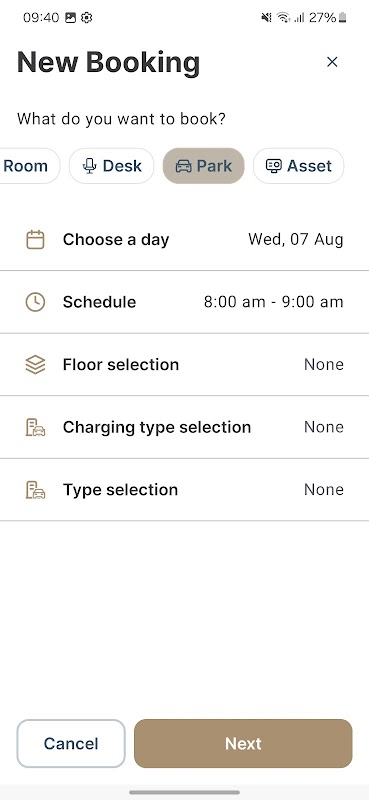Proceed with the Next button
The width and height of the screenshot is (369, 800).
(243, 743)
